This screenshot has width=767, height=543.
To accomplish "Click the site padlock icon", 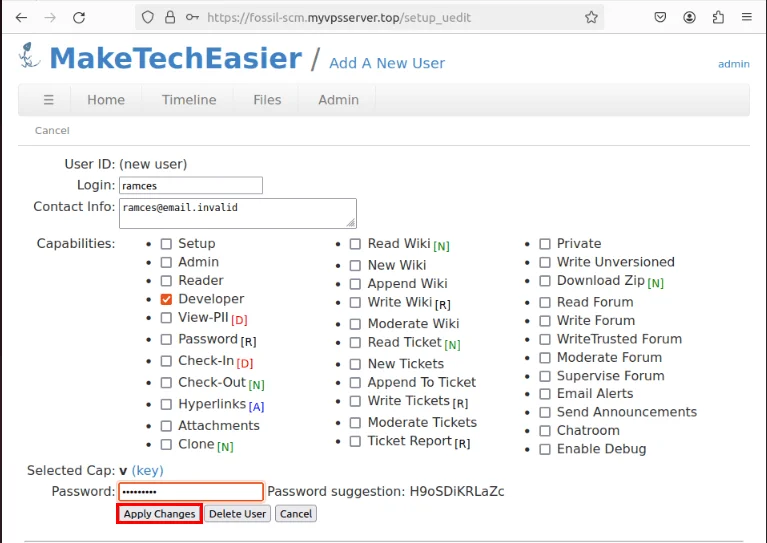I will [x=169, y=17].
